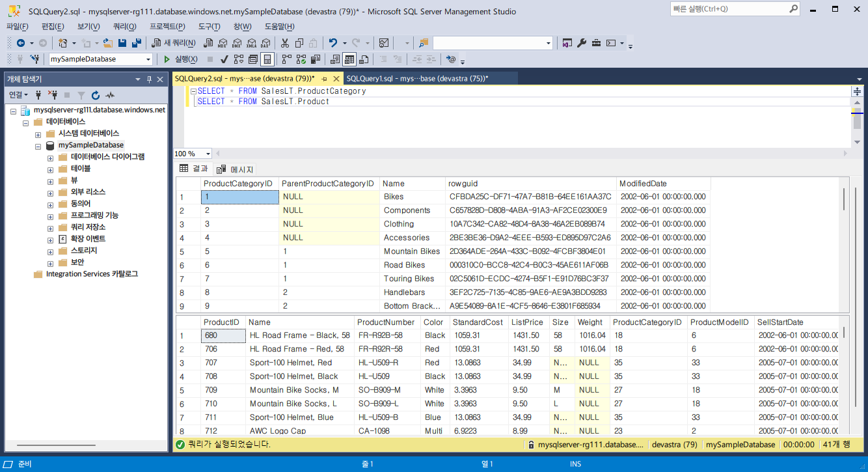Click the ListPrice column header
Screen dimensions: 868x472
pos(528,322)
